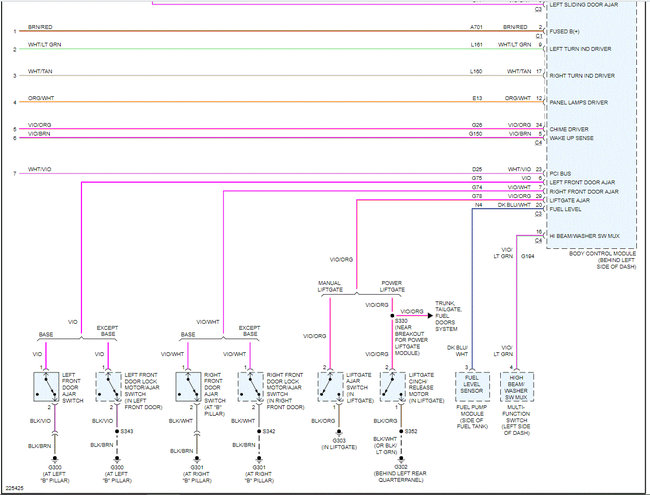The width and height of the screenshot is (650, 495).
Task: Click the High Beam/Washer SW MUX box
Action: point(517,386)
